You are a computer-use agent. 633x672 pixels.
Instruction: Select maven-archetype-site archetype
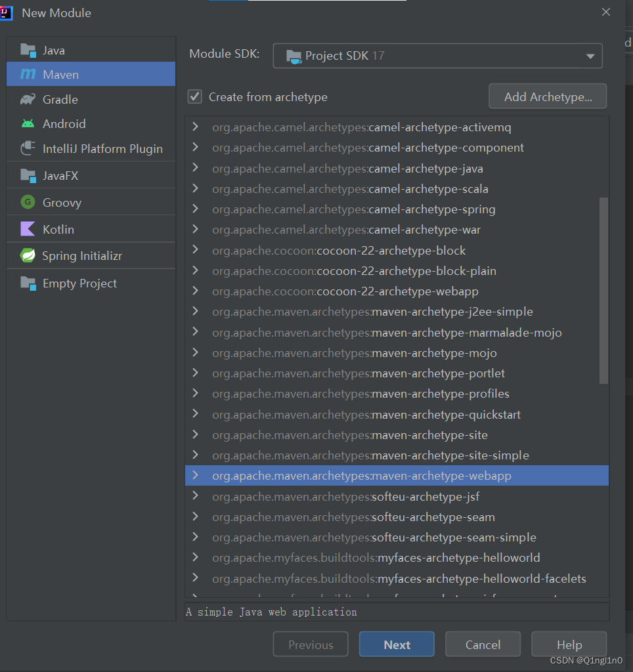(x=397, y=434)
